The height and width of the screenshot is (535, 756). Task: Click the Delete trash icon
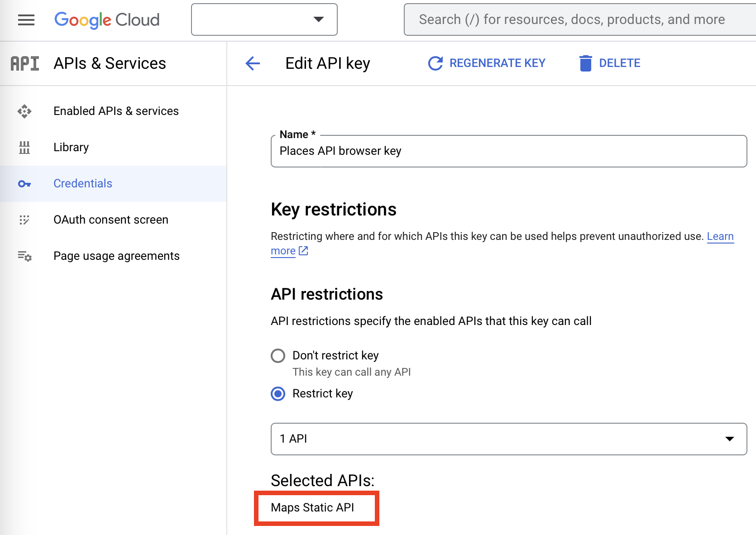(586, 63)
